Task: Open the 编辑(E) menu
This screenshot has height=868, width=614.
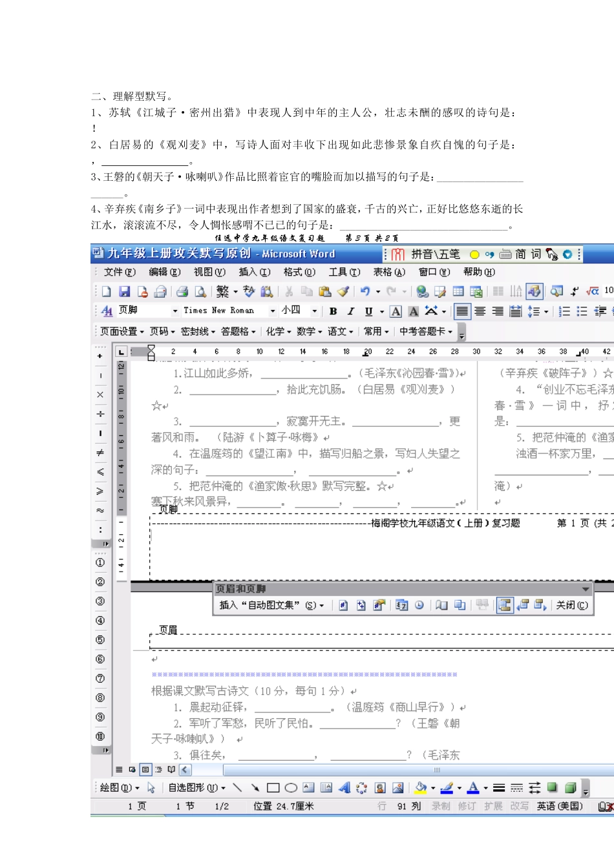Action: click(165, 272)
